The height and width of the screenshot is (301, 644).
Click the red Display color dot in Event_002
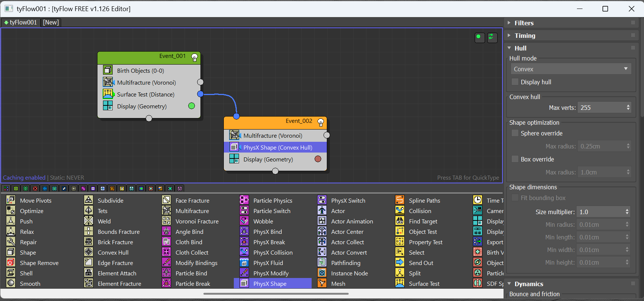[318, 159]
